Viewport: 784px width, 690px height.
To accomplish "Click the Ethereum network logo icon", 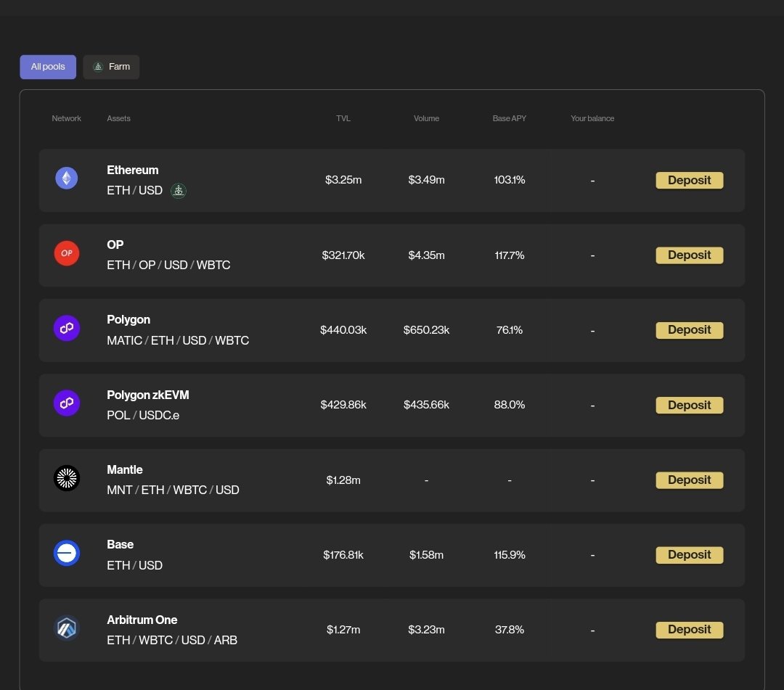I will coord(67,178).
